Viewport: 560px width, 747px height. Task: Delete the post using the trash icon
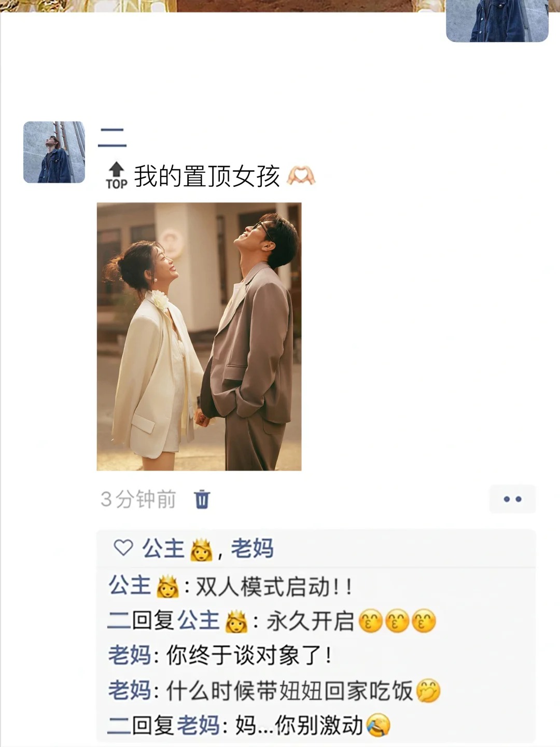pyautogui.click(x=202, y=499)
